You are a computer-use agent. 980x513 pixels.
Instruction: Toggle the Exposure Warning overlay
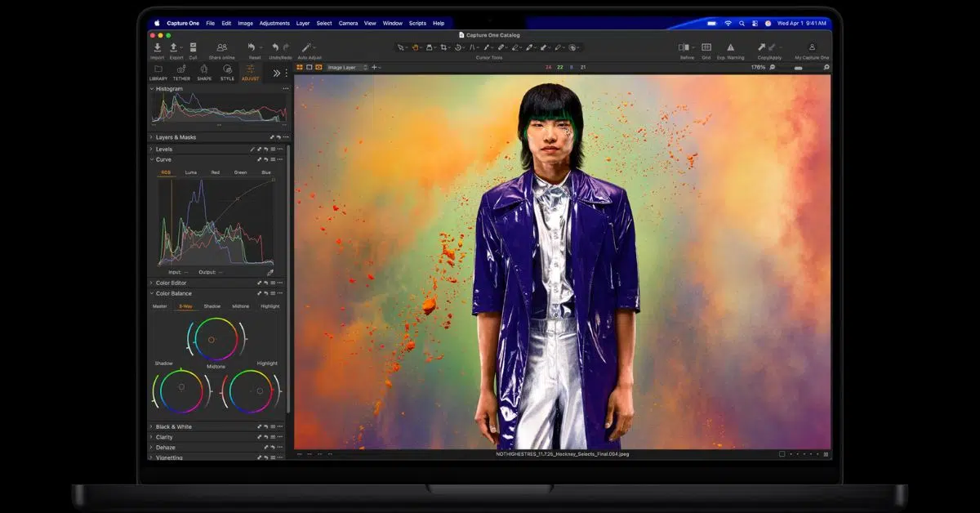pos(730,48)
